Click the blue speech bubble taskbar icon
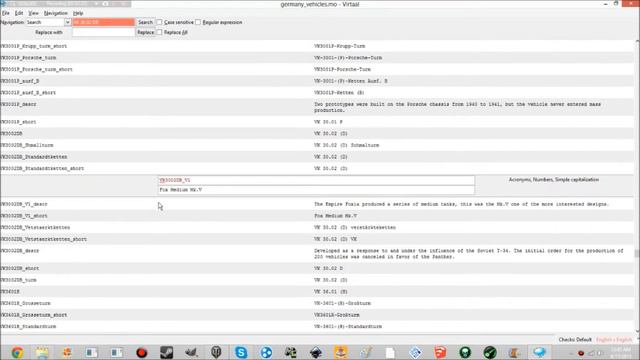This screenshot has width=640, height=360. (540, 352)
